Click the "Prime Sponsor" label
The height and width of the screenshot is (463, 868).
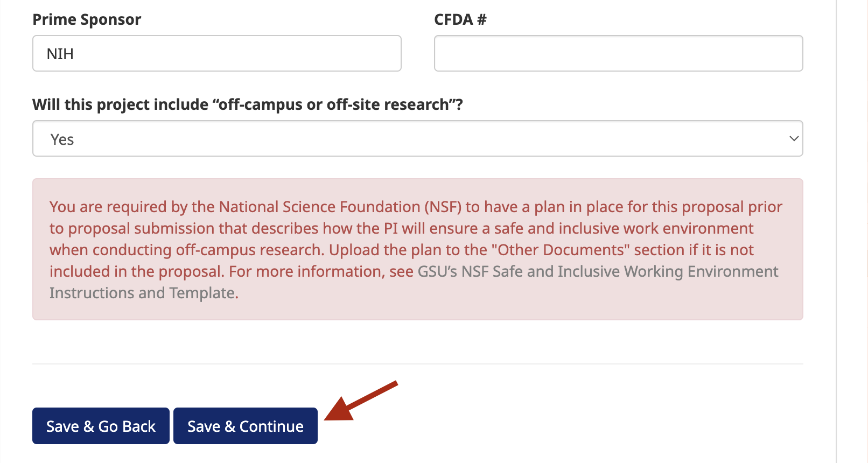coord(87,19)
